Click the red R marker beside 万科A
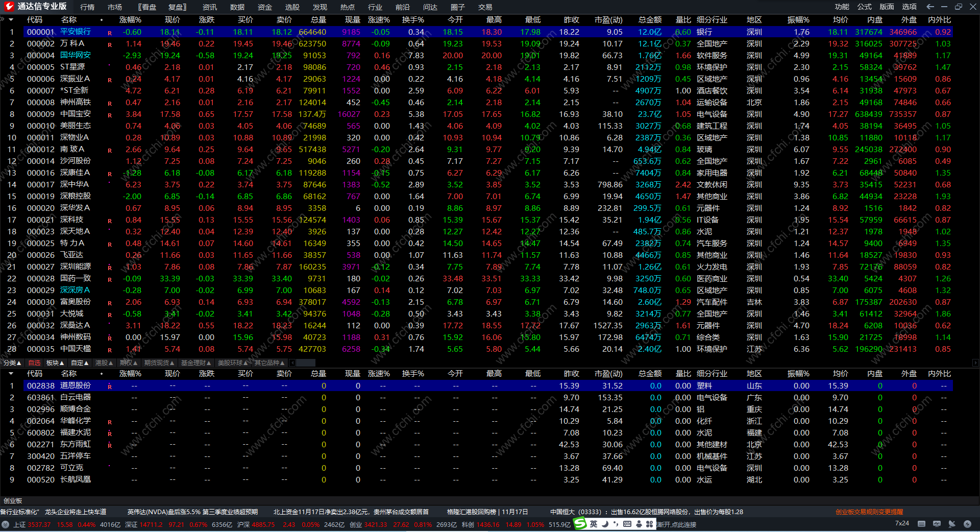Image resolution: width=980 pixels, height=532 pixels. point(110,45)
